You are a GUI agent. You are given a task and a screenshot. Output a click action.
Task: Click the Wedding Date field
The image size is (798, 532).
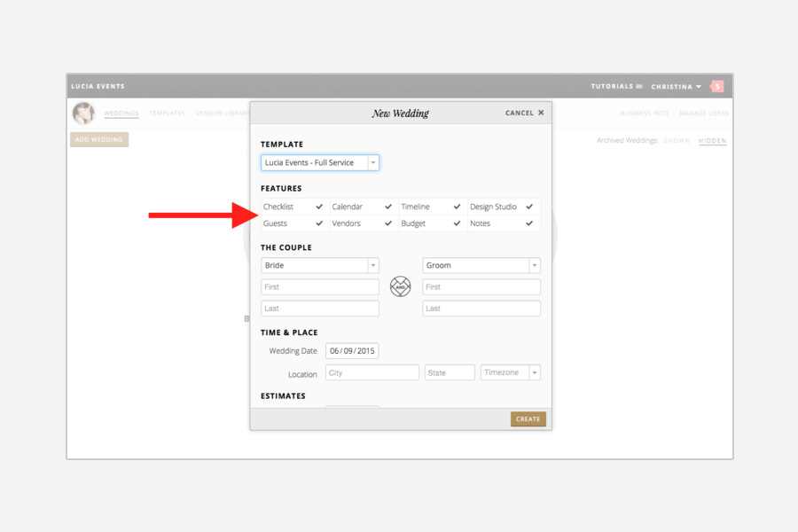tap(352, 351)
